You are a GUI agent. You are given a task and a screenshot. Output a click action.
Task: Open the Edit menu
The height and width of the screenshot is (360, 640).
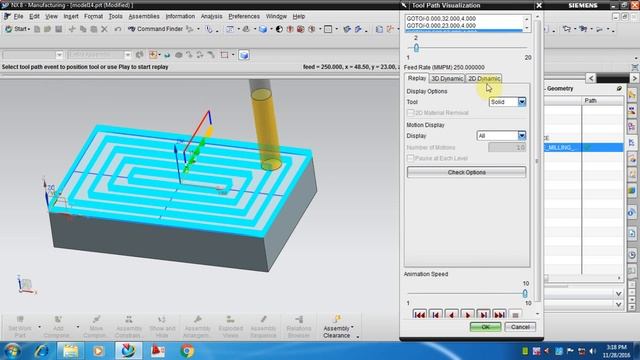(x=34, y=16)
